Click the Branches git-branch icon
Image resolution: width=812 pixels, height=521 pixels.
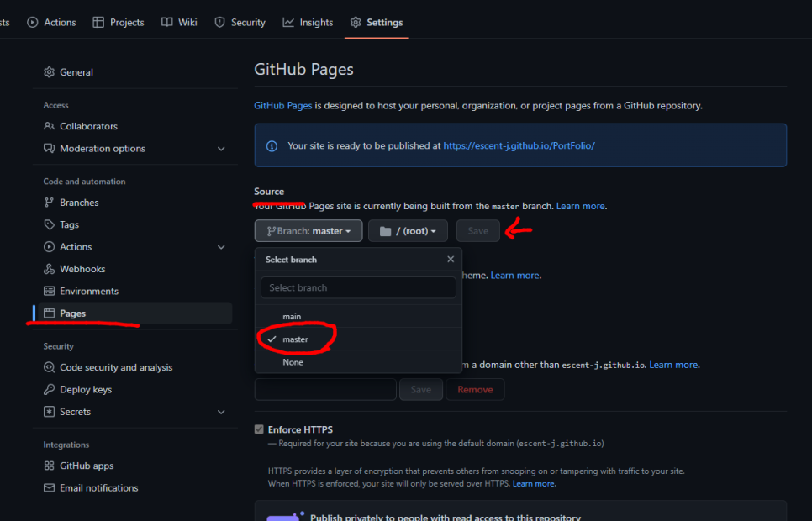[50, 202]
